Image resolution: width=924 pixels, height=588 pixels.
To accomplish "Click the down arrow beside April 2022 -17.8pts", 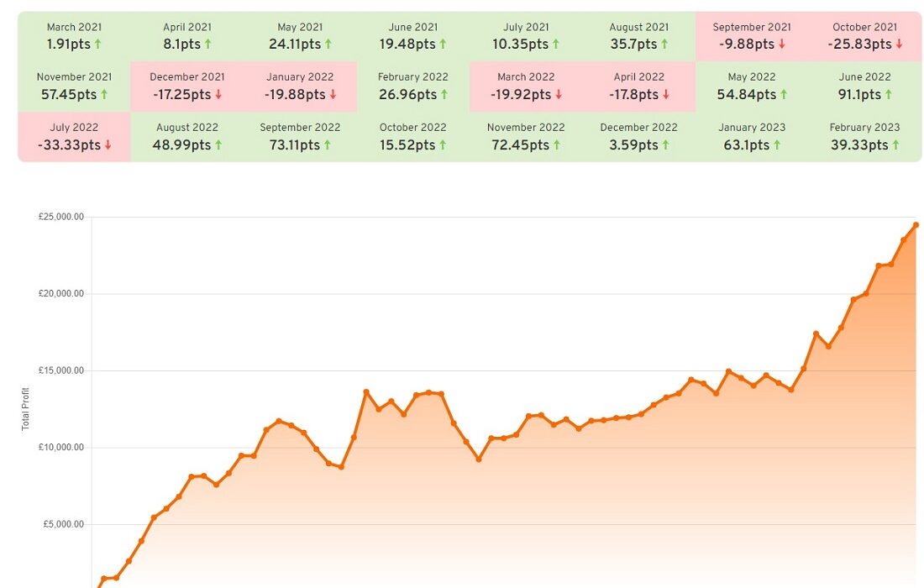I will pyautogui.click(x=666, y=95).
